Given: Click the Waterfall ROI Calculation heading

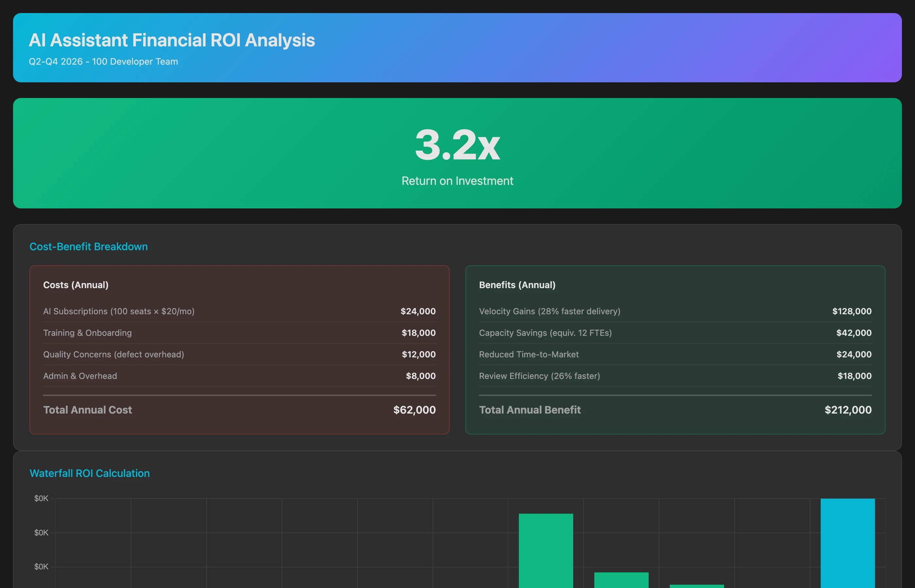Looking at the screenshot, I should (90, 473).
